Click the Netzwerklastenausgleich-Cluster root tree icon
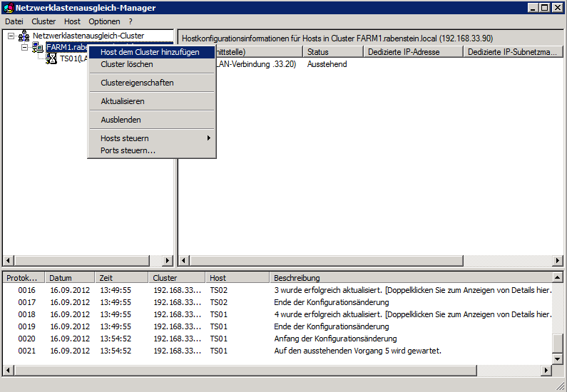 click(x=24, y=36)
